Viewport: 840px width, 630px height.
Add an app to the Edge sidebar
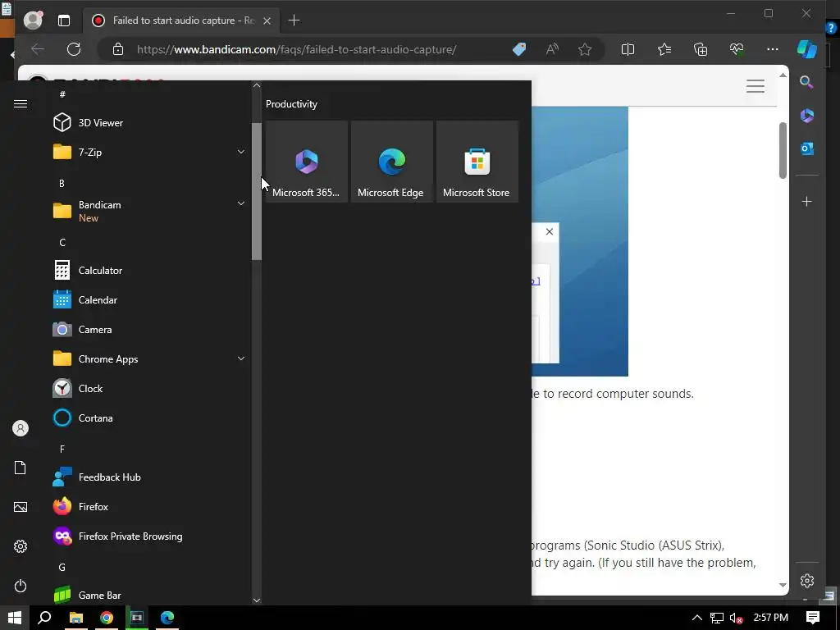pos(807,202)
